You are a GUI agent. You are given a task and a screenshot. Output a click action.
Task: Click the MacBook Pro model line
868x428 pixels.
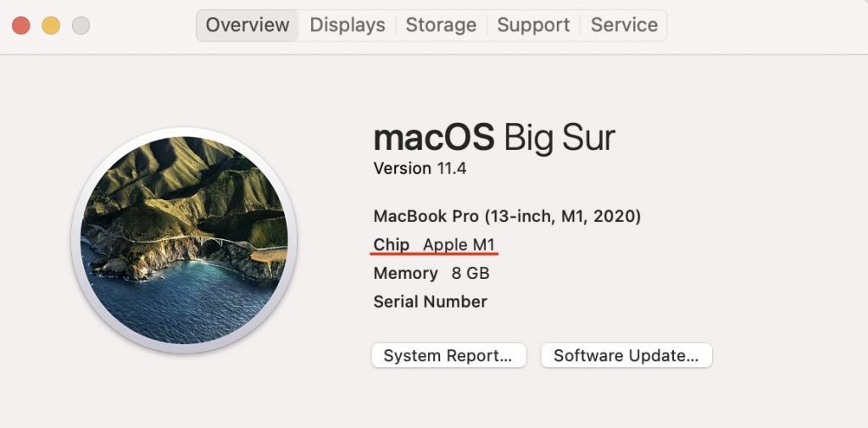[507, 216]
